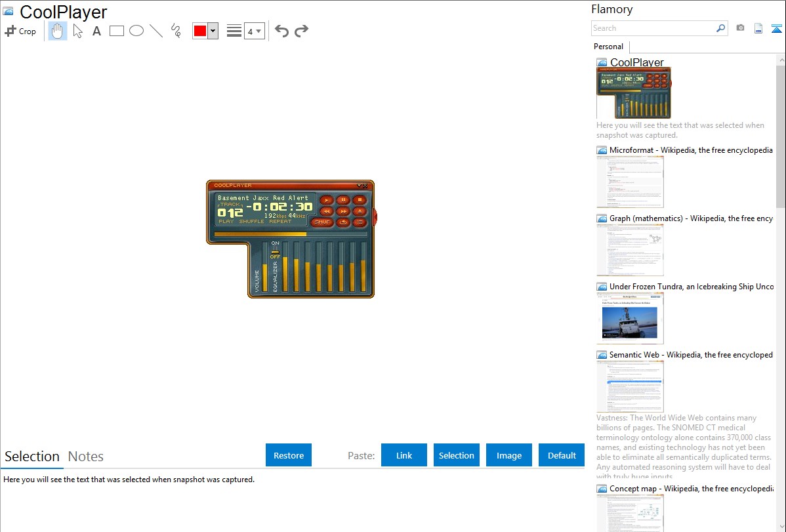Screen dimensions: 786x532
Task: Select the Graph (mathematics) - Wikipedia entry title
Action: [x=691, y=218]
